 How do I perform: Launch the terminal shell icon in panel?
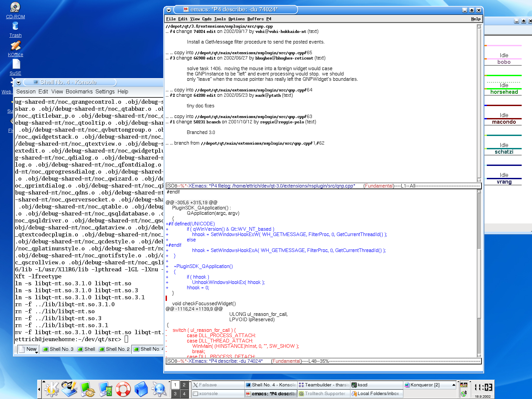pos(87,389)
